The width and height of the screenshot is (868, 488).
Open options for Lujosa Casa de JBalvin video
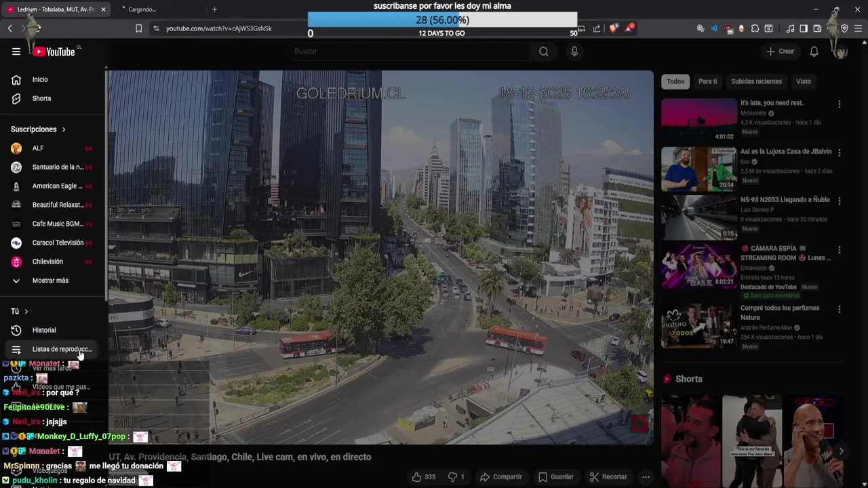(x=840, y=153)
